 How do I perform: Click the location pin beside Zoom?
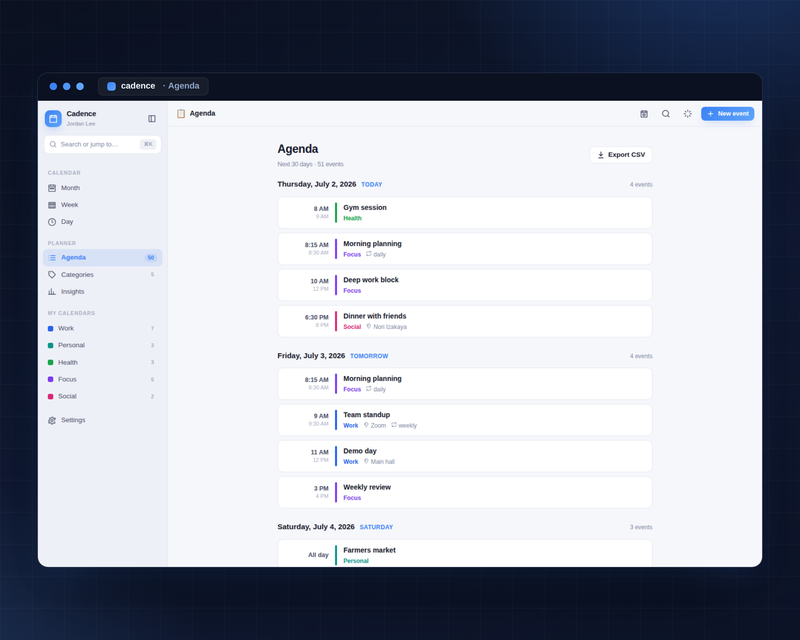tap(366, 425)
